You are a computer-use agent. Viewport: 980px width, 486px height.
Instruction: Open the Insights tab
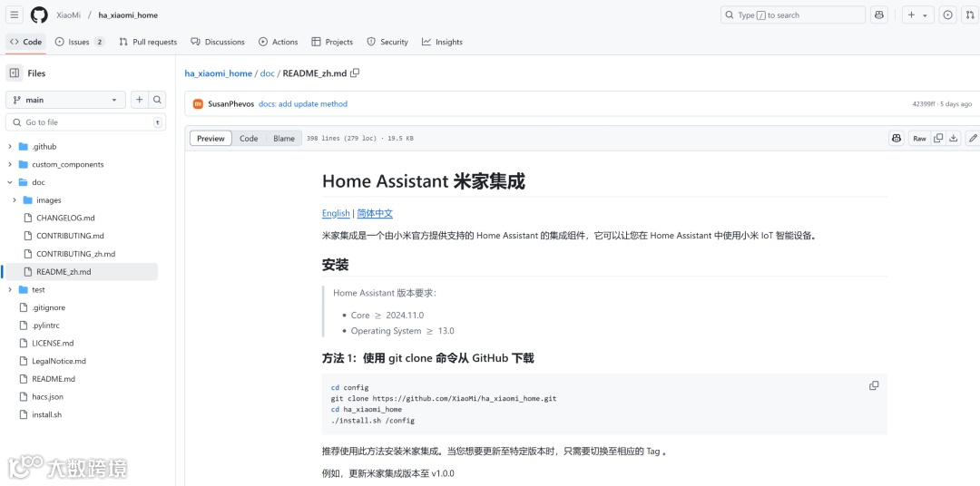443,42
